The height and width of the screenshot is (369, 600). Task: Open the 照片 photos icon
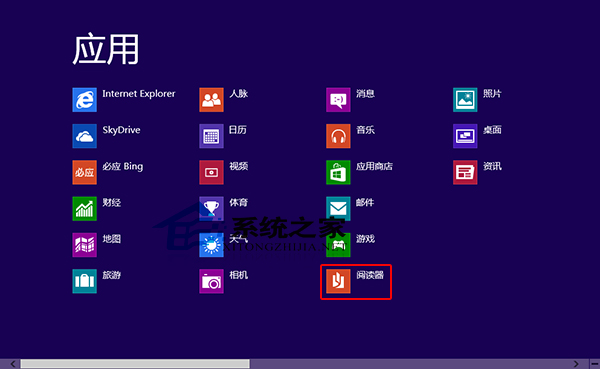[465, 100]
